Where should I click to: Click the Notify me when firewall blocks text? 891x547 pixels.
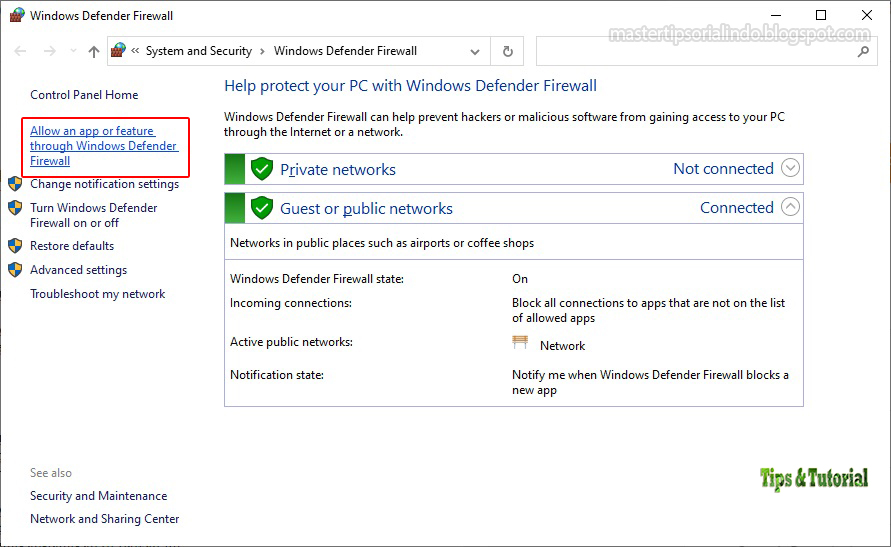(650, 382)
